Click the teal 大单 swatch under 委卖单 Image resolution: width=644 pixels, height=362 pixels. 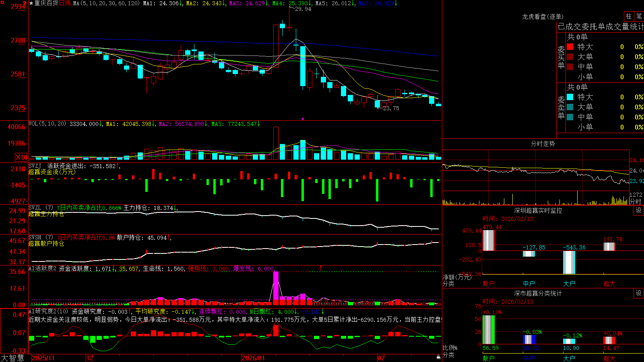(x=570, y=107)
